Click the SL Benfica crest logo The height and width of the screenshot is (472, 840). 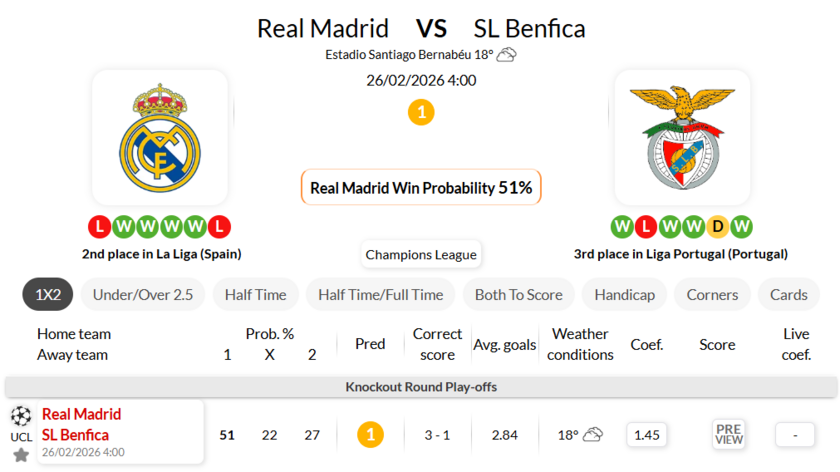coord(682,138)
